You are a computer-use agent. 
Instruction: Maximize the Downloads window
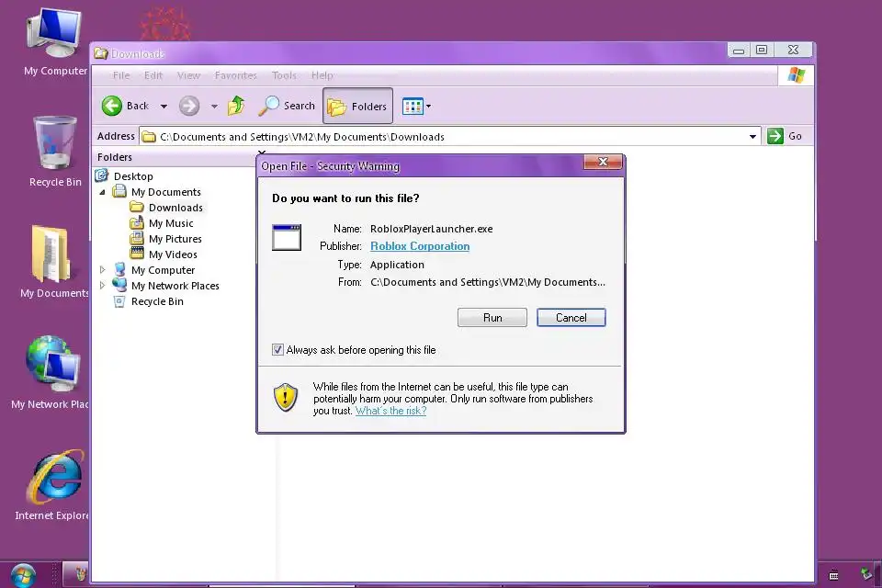(x=762, y=50)
